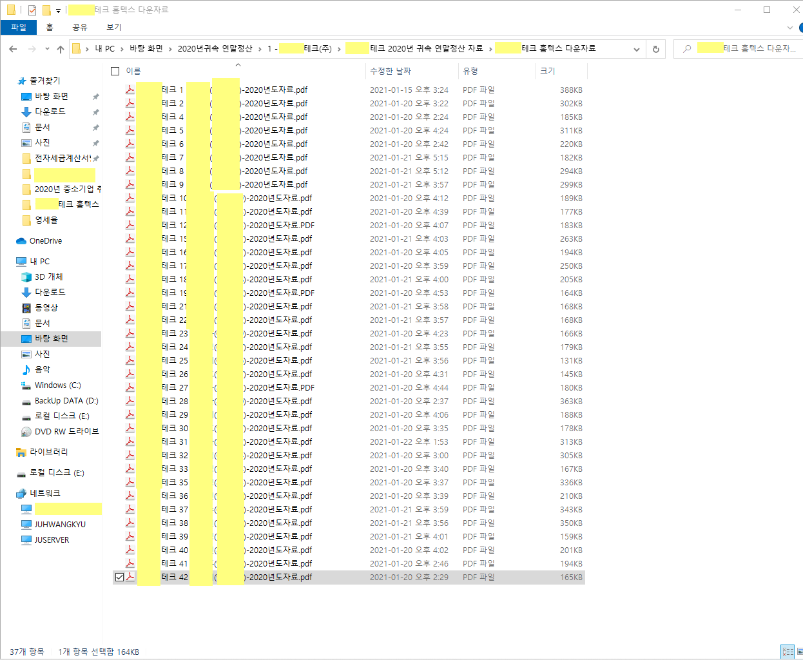The image size is (812, 660).
Task: Select highlighted 바탕 화면 under 내 PC
Action: 52,338
